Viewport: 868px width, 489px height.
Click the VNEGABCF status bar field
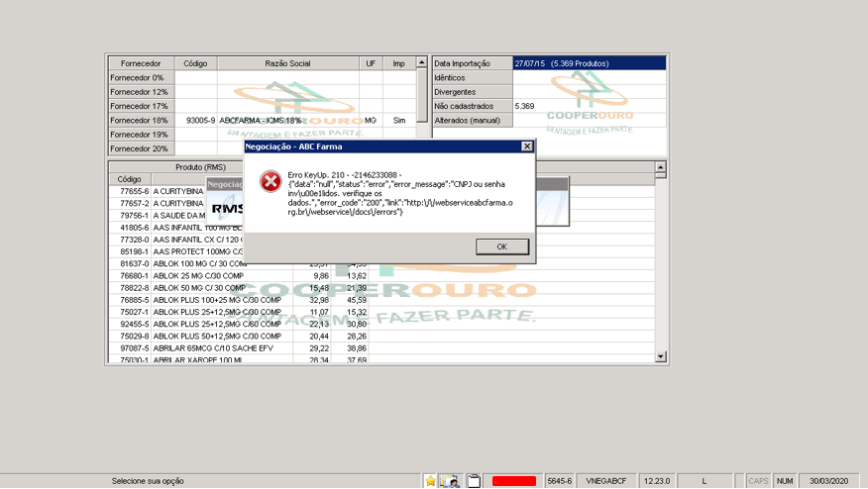click(x=606, y=481)
